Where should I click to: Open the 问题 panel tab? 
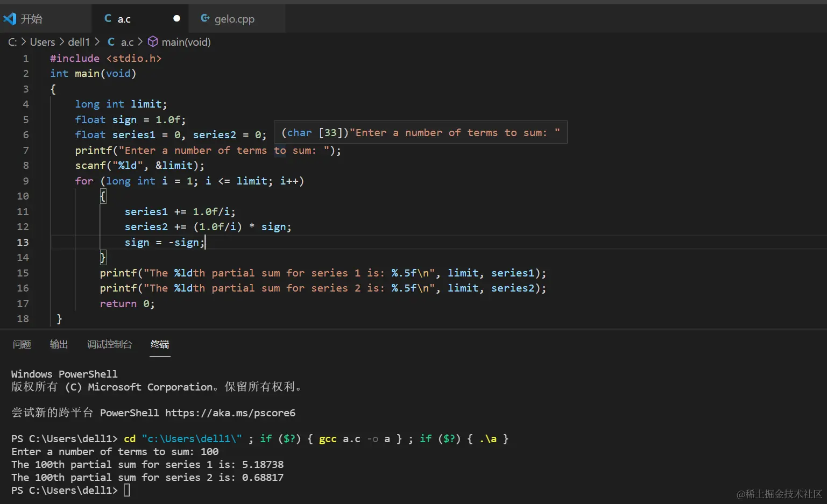[22, 344]
